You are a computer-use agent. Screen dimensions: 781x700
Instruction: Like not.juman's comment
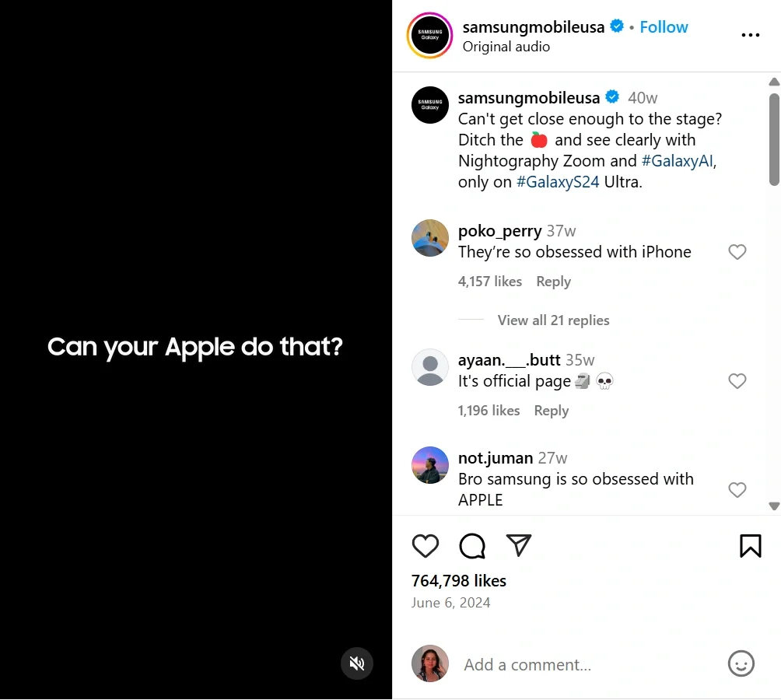coord(737,490)
